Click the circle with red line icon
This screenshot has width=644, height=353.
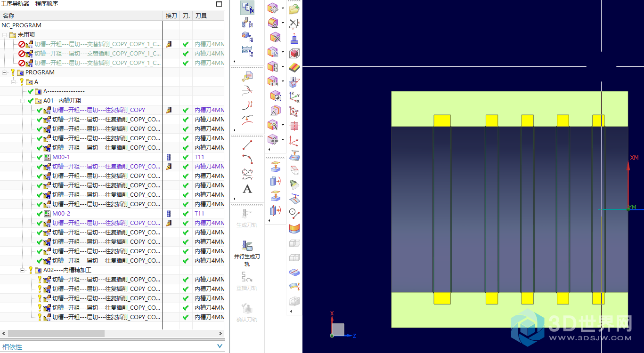coord(294,213)
